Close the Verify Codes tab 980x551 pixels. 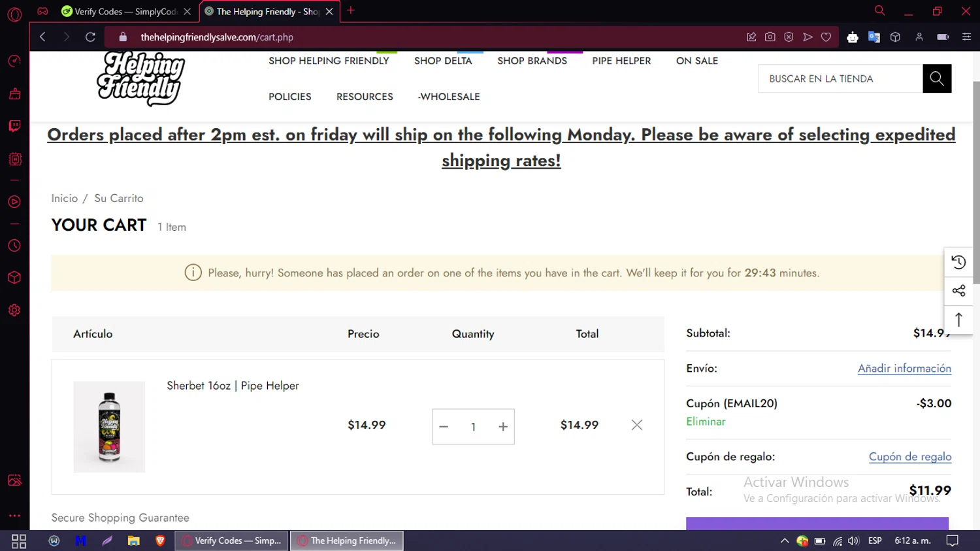188,11
